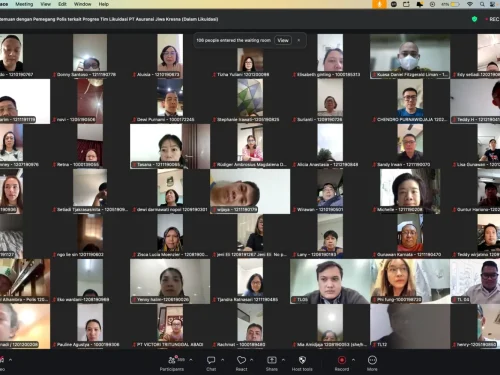The width and height of the screenshot is (500, 375).
Task: Select the Yenny halim video tile
Action: (x=170, y=281)
